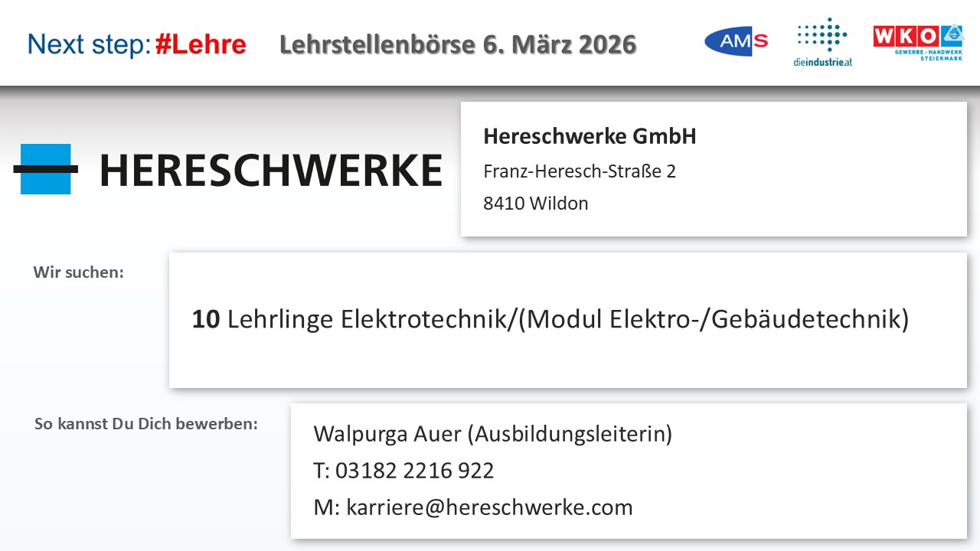
Task: Click the 'Gewerbe Handwerk Steiermark' caption
Action: (928, 55)
